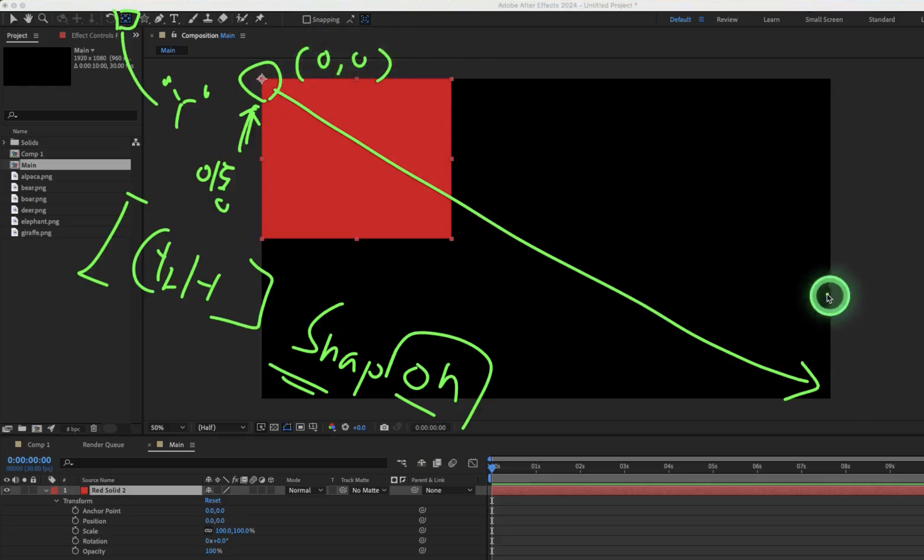Select the Puppet Pin tool
This screenshot has width=924, height=560.
259,19
